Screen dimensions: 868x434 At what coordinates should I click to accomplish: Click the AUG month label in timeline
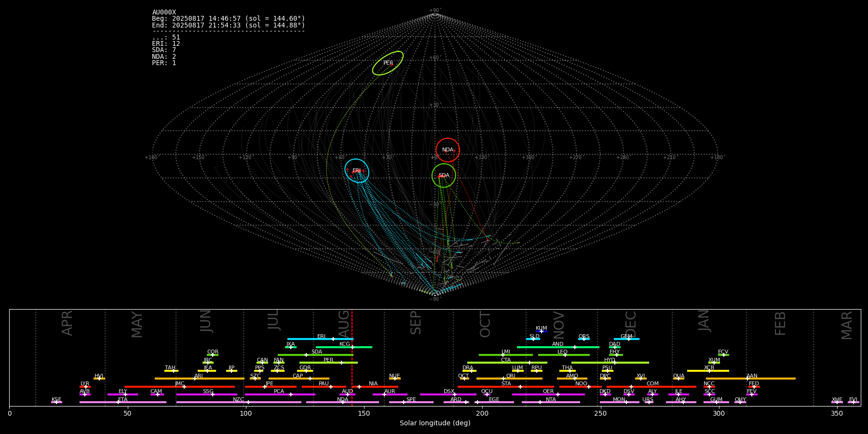(344, 324)
